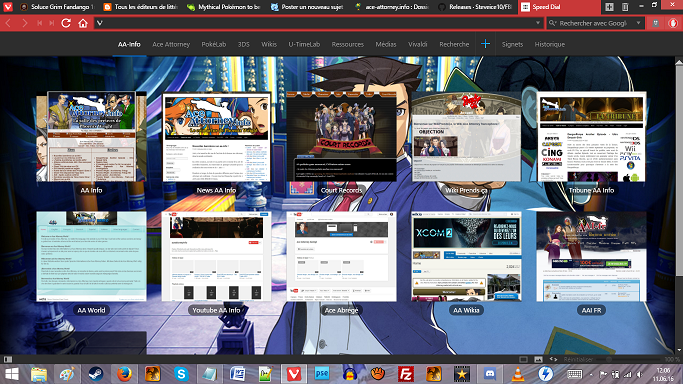
Task: Switch to the PokéLab speed dial group
Action: pyautogui.click(x=213, y=44)
